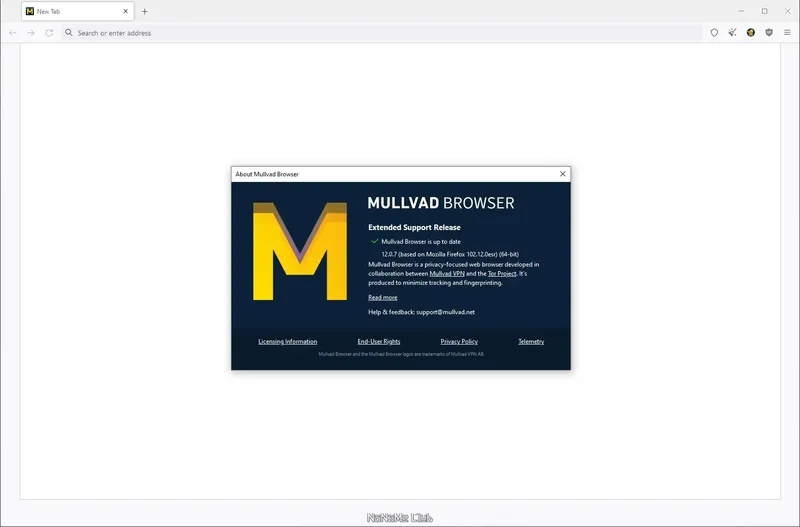Open the uBlock Origin shield icon
Image resolution: width=800 pixels, height=527 pixels.
coord(769,33)
